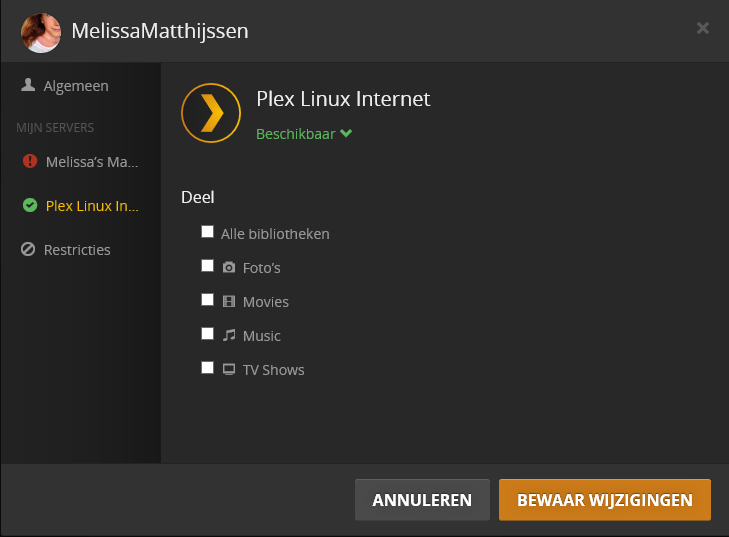Toggle the Music library checkbox
The width and height of the screenshot is (729, 537).
pos(208,334)
